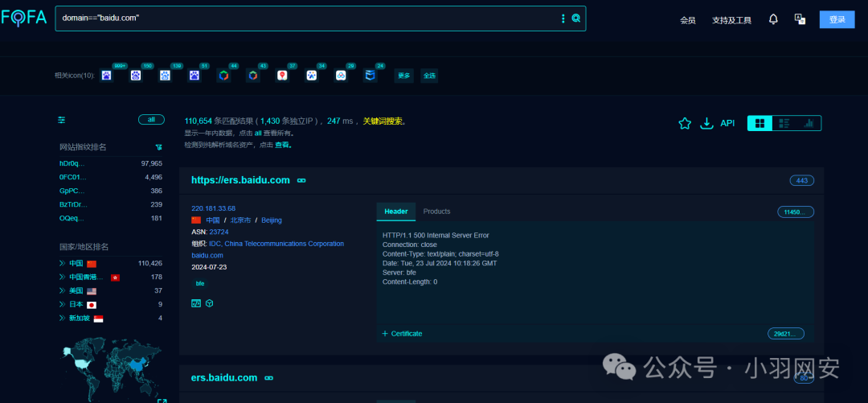The width and height of the screenshot is (868, 403).
Task: Select the cloud icon with 29 badge
Action: pos(341,76)
